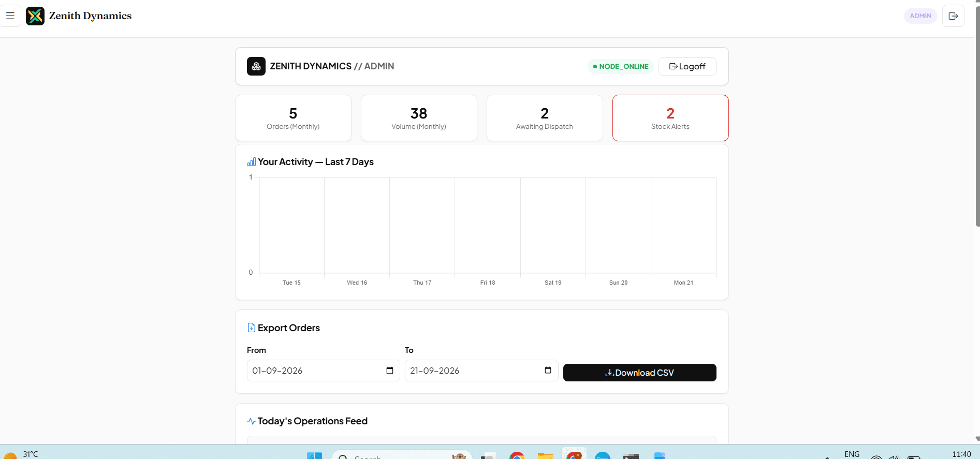
Task: Click the ADMIN role badge
Action: coord(920,16)
